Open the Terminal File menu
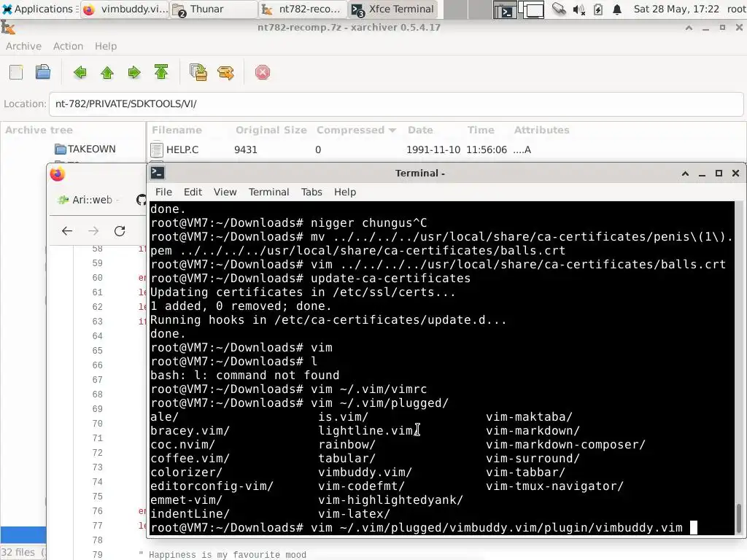The width and height of the screenshot is (747, 560). click(x=163, y=192)
